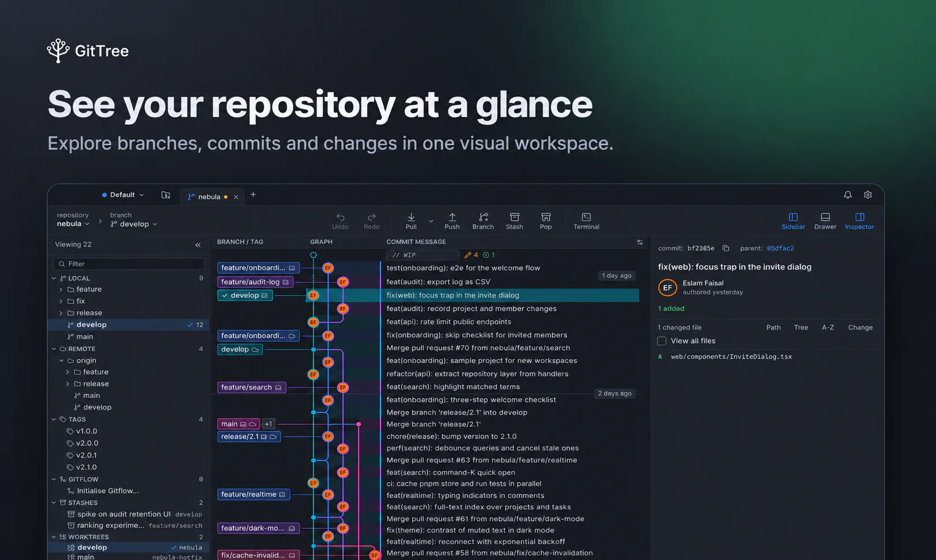The width and height of the screenshot is (936, 560).
Task: Open the Pull options dropdown arrow
Action: pos(431,221)
